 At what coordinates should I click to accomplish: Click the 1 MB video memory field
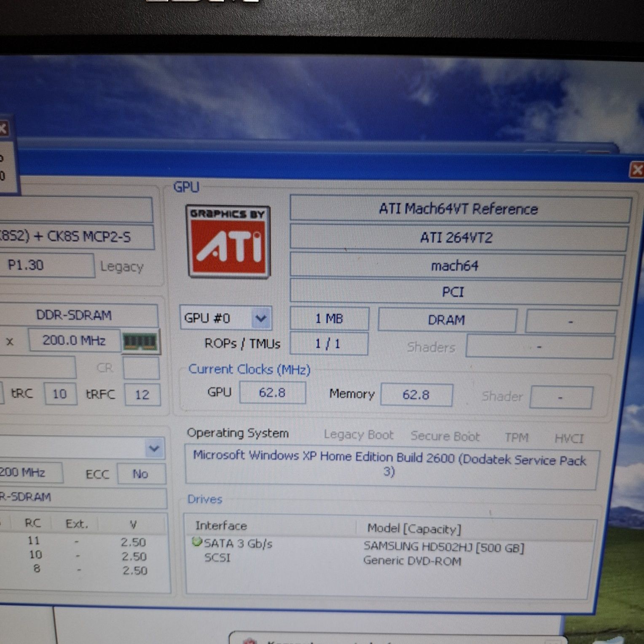coord(329,318)
